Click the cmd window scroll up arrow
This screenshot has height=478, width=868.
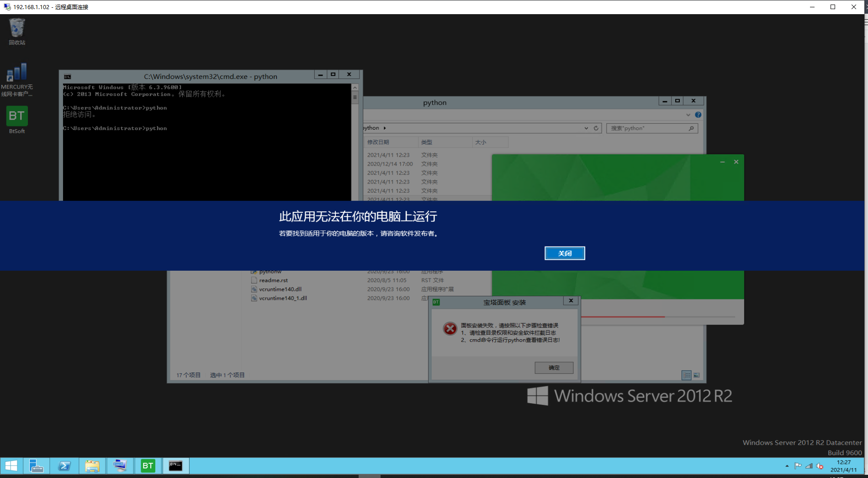355,88
